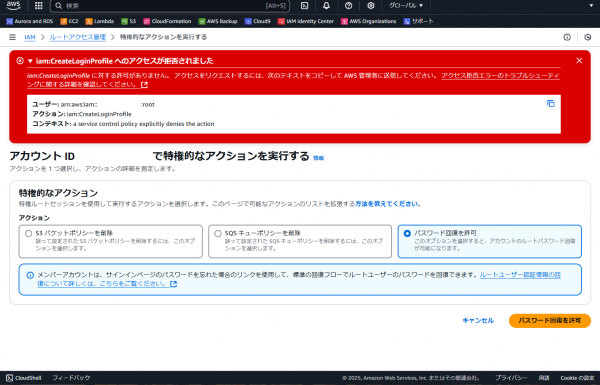The height and width of the screenshot is (385, 600).
Task: Click the search input field
Action: click(170, 6)
